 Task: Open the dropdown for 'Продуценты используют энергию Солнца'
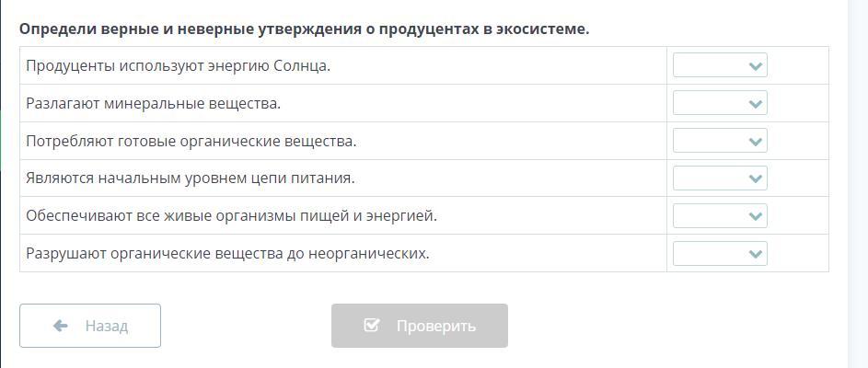coord(719,65)
